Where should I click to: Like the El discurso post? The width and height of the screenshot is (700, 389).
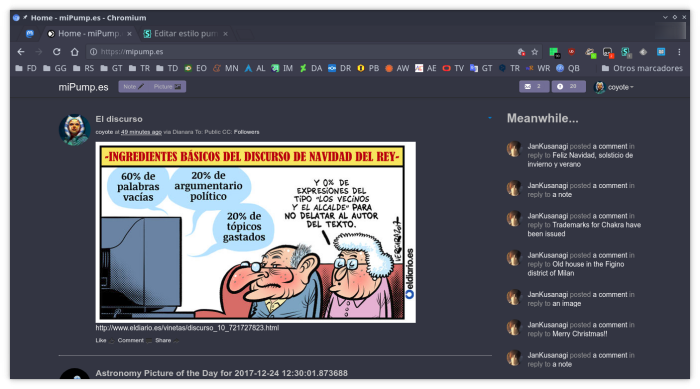(x=104, y=340)
